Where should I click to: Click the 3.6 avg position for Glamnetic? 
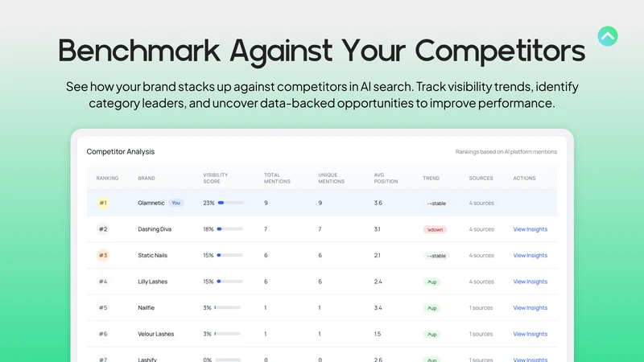coord(378,203)
